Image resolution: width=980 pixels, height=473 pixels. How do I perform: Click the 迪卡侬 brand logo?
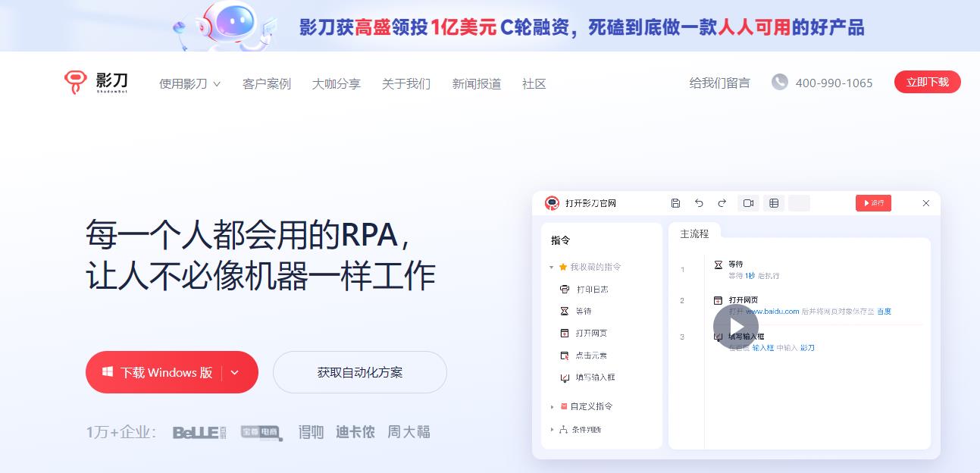pyautogui.click(x=355, y=432)
